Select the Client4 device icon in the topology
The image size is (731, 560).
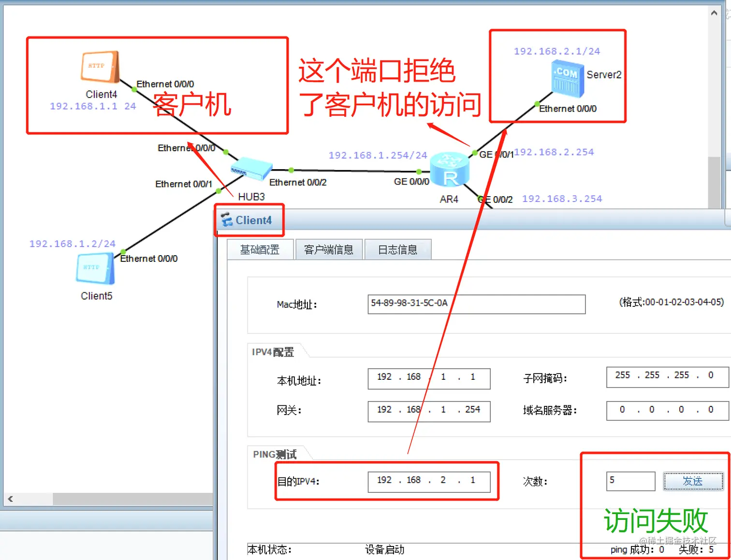point(100,67)
